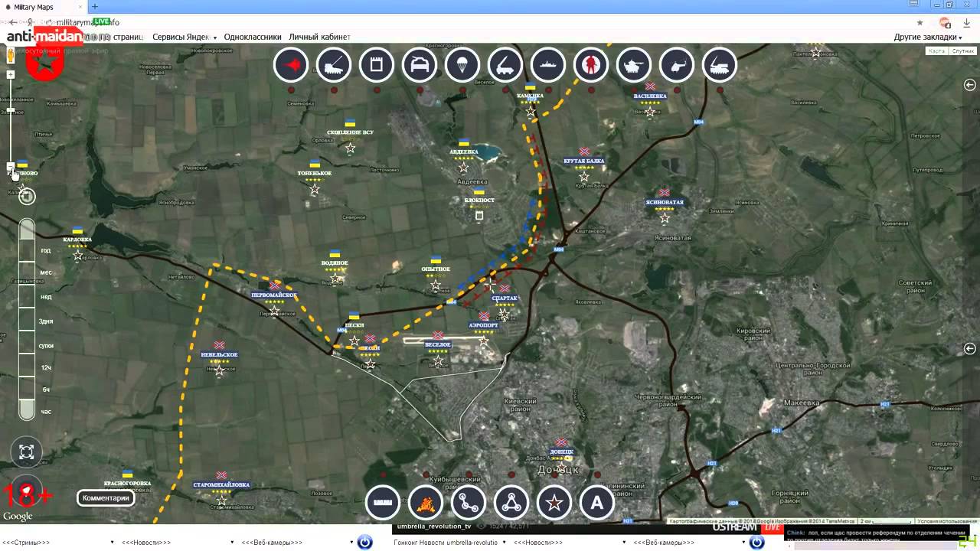The width and height of the screenshot is (980, 551).
Task: Open the second <<<Новости>>> dropdown
Action: coord(570,543)
